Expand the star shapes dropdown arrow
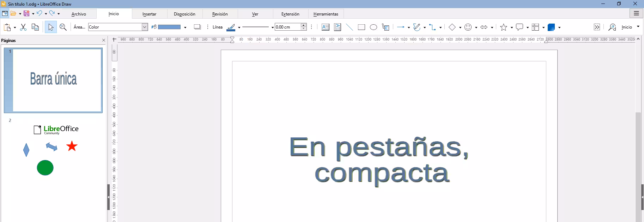The image size is (644, 222). pos(511,27)
